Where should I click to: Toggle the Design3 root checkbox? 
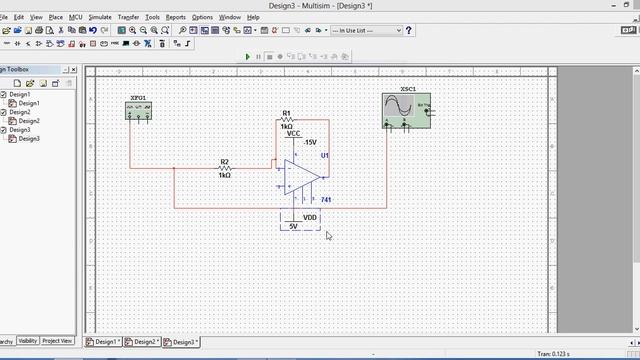[x=3, y=130]
